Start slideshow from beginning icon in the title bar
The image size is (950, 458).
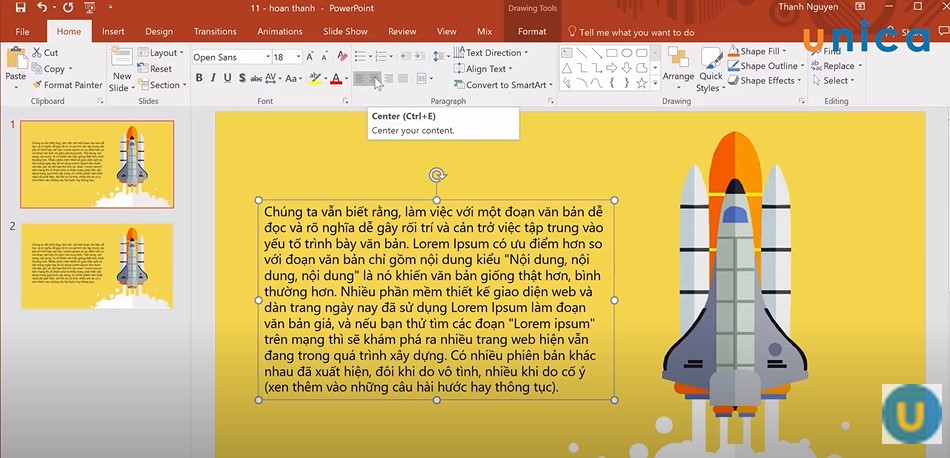pos(90,8)
